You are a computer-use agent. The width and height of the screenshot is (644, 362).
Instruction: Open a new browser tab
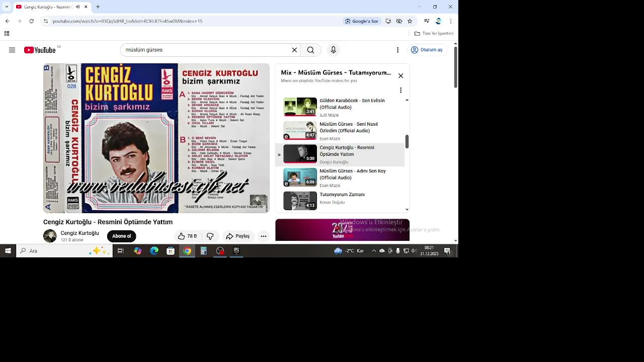click(x=98, y=7)
